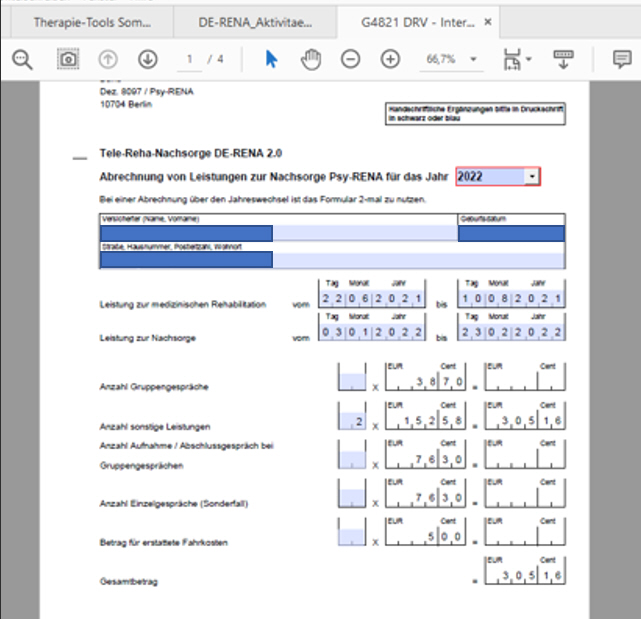Go to previous page with up arrow
641x619 pixels.
coord(107,60)
